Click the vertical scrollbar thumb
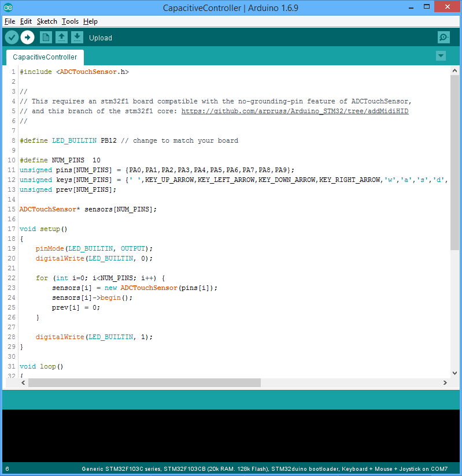Screen dimensions: 462x476 click(x=454, y=163)
